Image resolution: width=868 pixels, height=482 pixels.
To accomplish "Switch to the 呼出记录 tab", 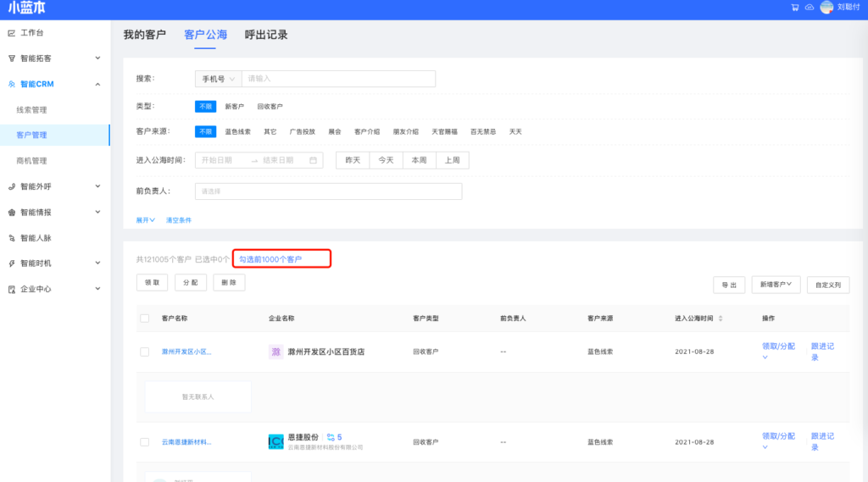I will click(x=266, y=35).
